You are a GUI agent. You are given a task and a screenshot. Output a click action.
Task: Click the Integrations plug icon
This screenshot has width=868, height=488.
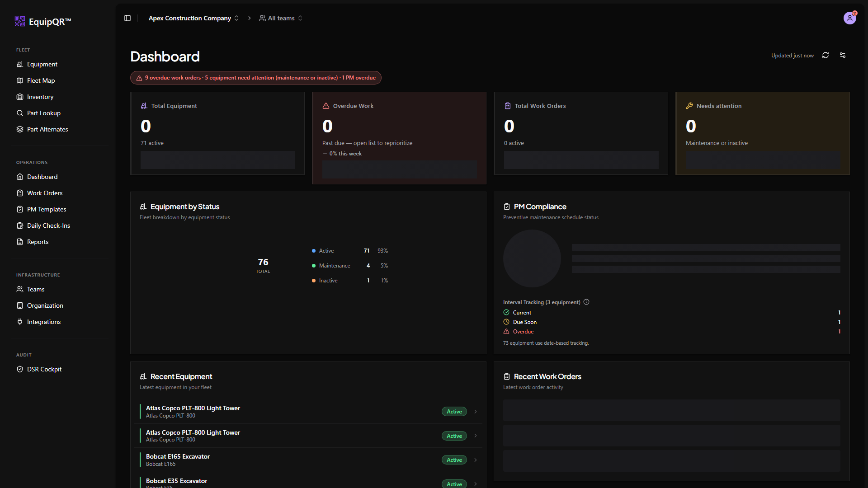[20, 322]
